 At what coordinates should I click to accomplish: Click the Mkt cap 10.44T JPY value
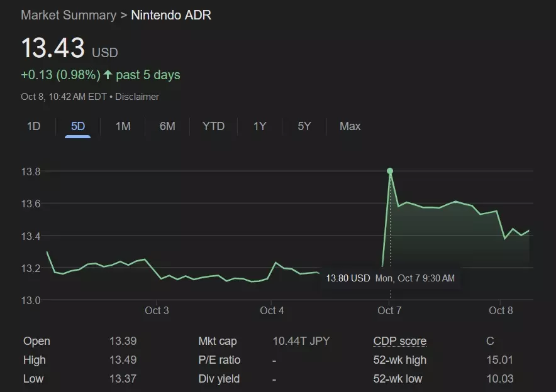point(301,341)
